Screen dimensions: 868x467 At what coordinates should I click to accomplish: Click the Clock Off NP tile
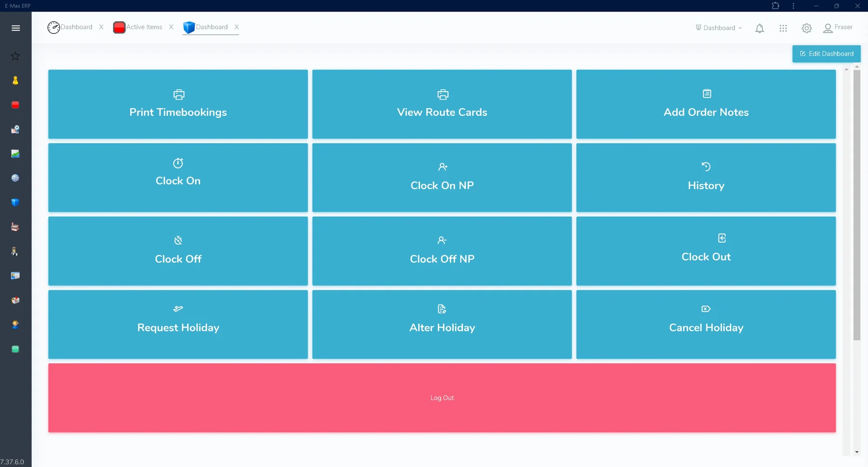[x=442, y=251]
